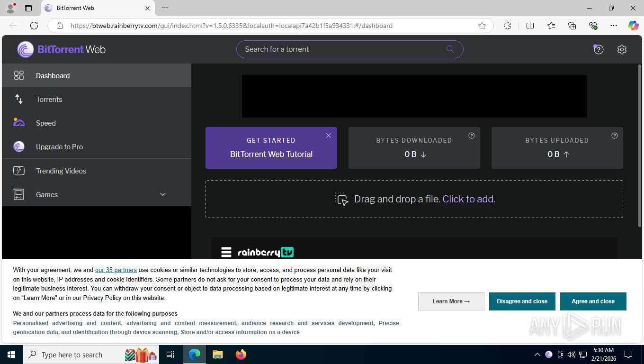This screenshot has width=644, height=364.
Task: Open the Copilot icon
Action: 634,26
